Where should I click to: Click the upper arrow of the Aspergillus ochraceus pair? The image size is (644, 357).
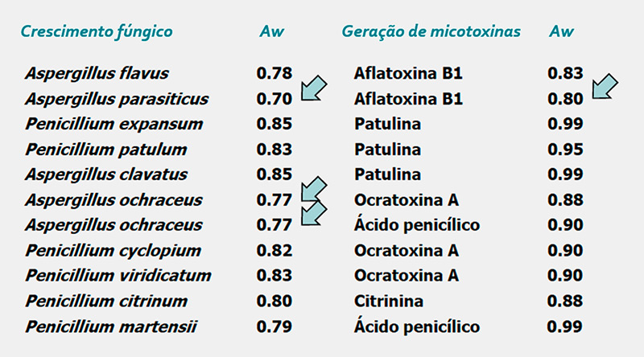[313, 190]
